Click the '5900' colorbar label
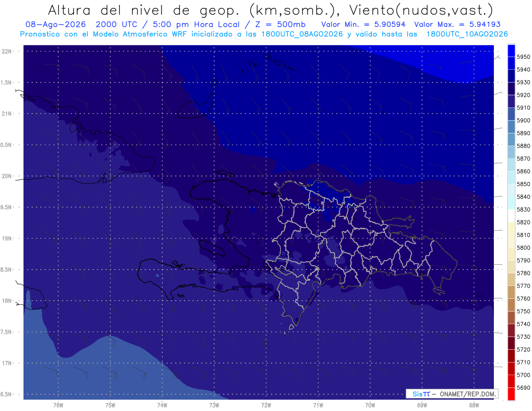 [x=524, y=121]
